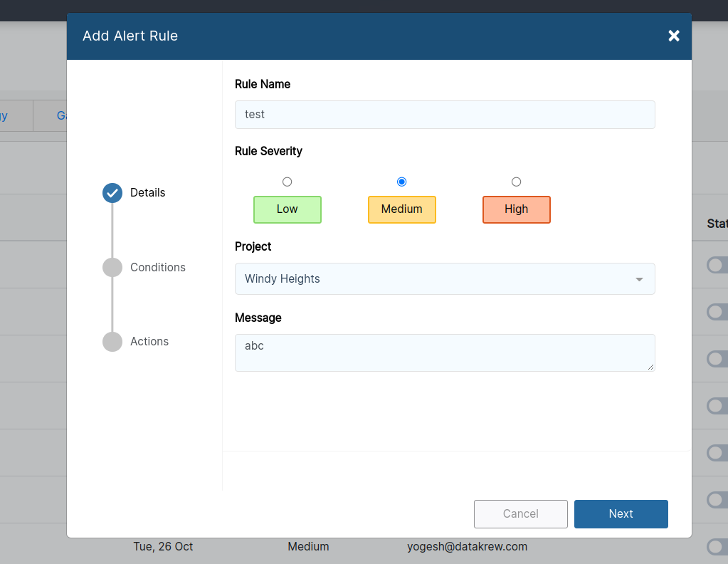Select the Medium severity radio button

pos(401,182)
